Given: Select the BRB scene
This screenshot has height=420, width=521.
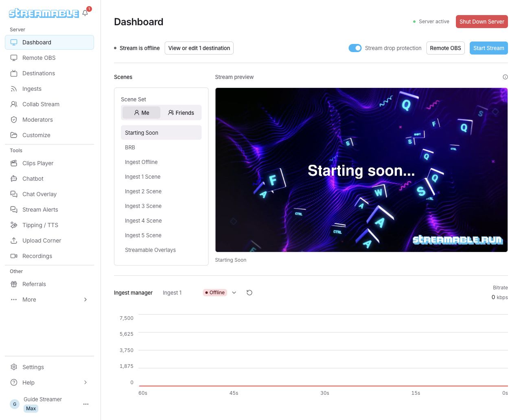Looking at the screenshot, I should (x=161, y=147).
